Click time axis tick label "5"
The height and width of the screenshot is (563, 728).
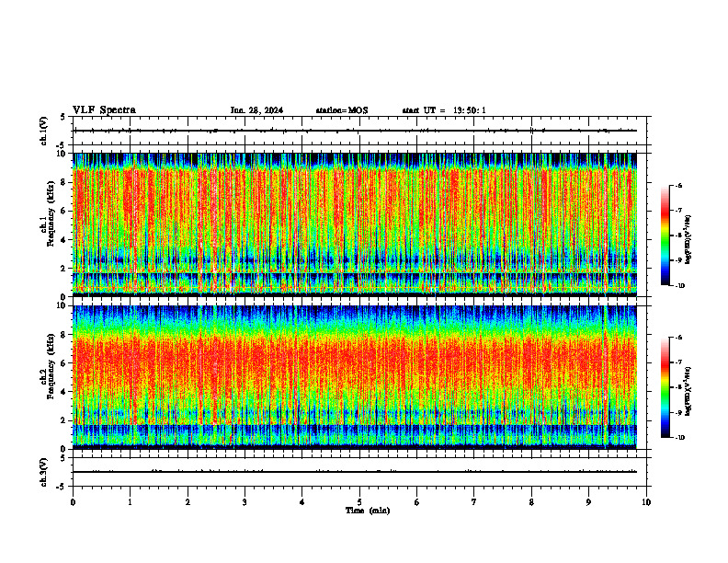tap(359, 502)
